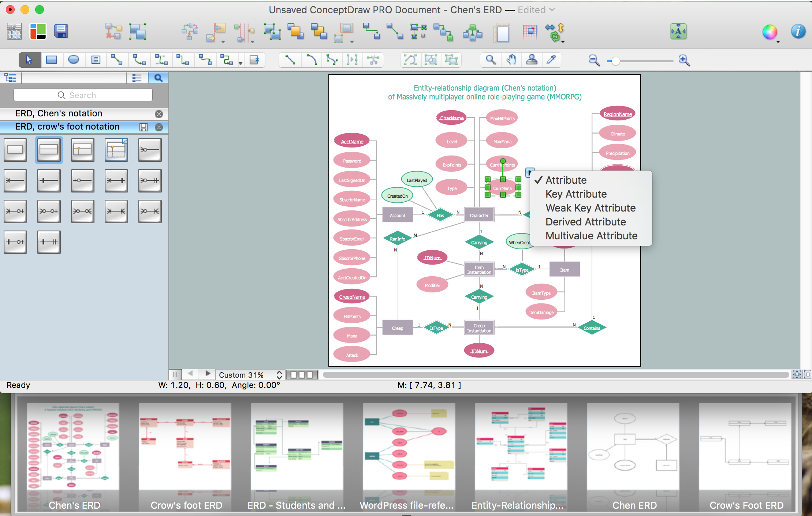This screenshot has width=812, height=516.
Task: Switch to ERD Chen's notation panel
Action: tap(58, 113)
